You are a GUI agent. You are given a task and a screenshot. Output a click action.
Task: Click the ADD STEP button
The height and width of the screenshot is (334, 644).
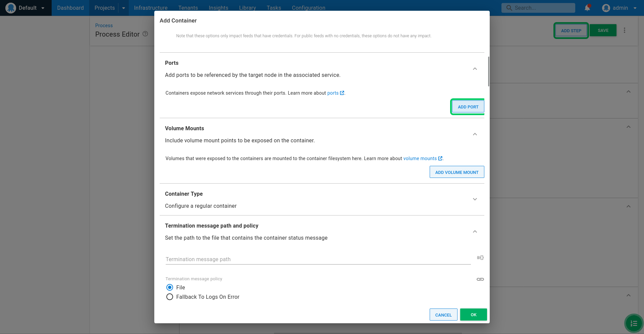pyautogui.click(x=571, y=31)
